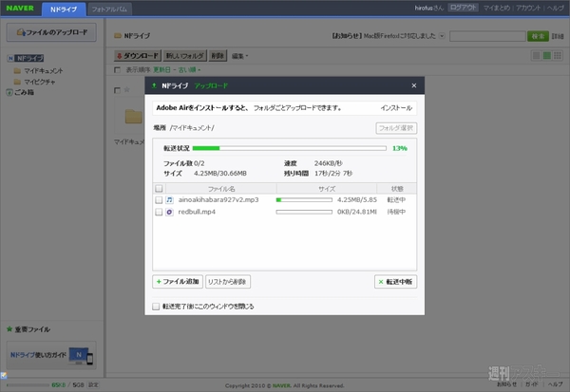Click the search input field

click(487, 36)
